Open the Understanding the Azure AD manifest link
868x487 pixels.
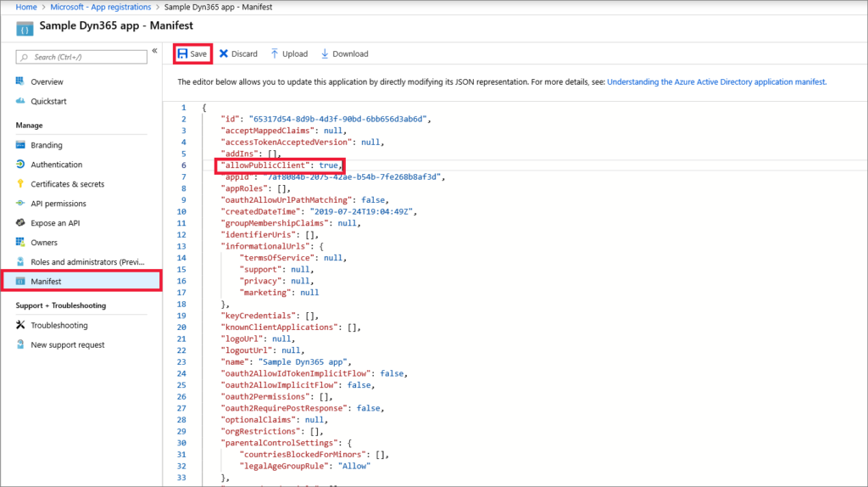[x=716, y=82]
